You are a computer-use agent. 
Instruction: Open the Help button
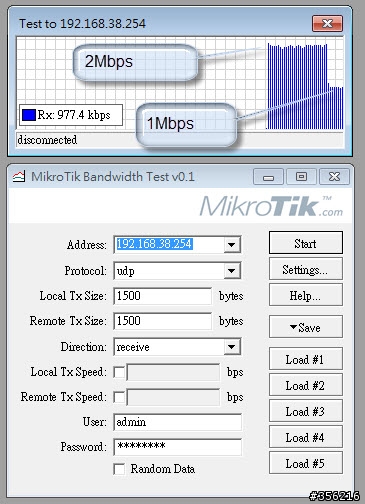(306, 295)
